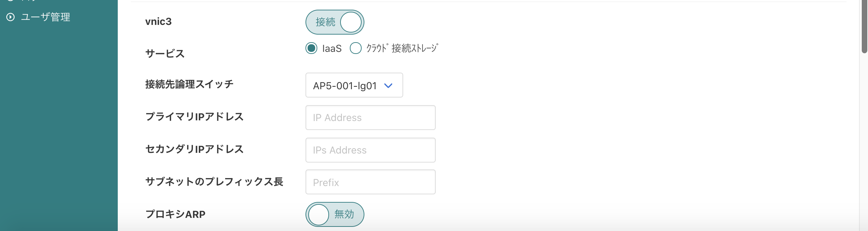
Task: Focus the IP Address primary input field
Action: pos(370,118)
